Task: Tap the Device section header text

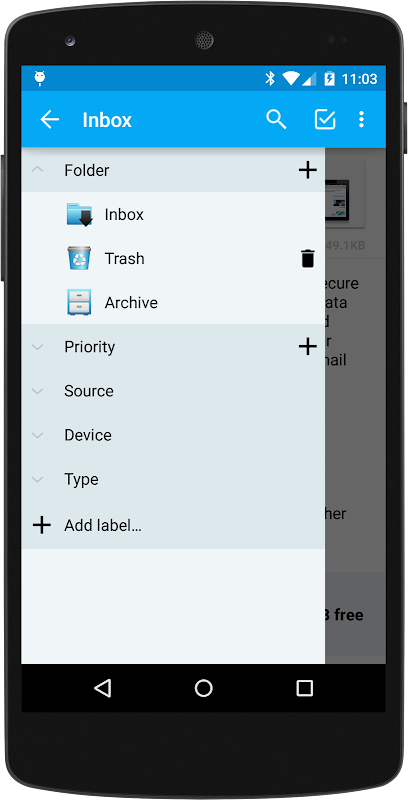Action: click(x=88, y=435)
